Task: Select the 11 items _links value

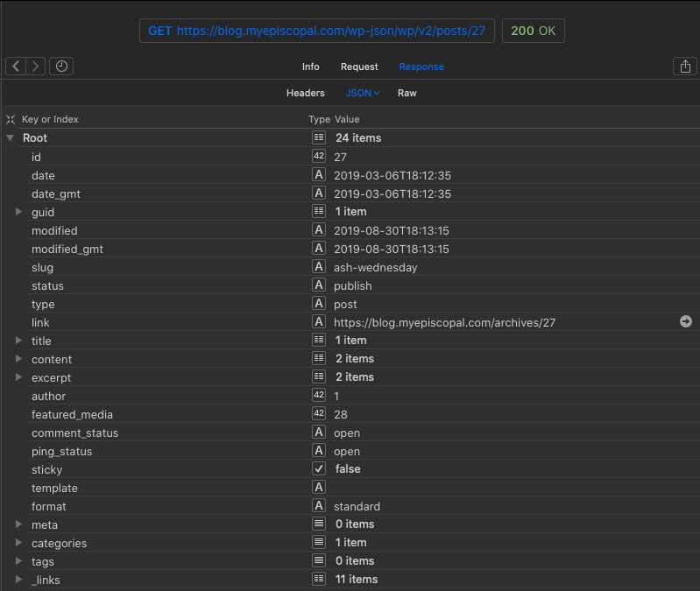Action: (357, 579)
